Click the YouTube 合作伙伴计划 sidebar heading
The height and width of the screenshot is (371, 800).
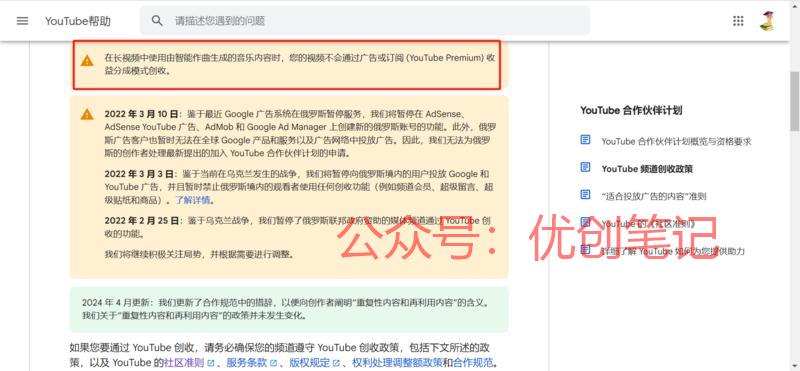631,110
